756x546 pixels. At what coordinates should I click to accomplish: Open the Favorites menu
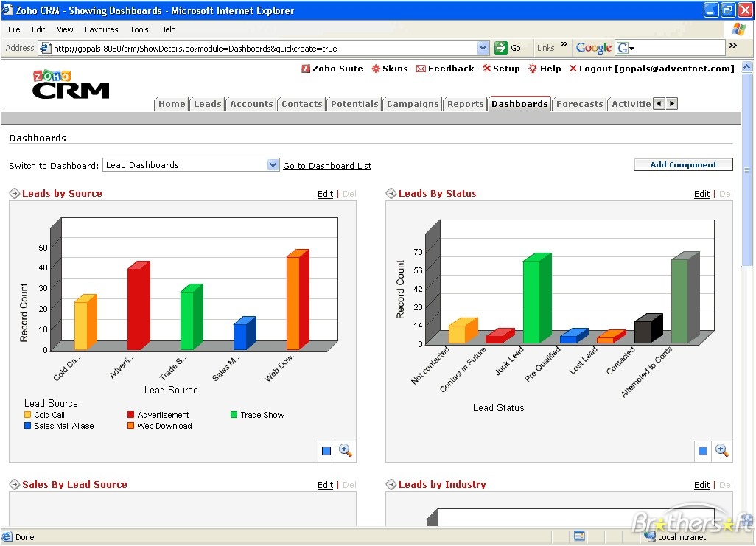(101, 29)
